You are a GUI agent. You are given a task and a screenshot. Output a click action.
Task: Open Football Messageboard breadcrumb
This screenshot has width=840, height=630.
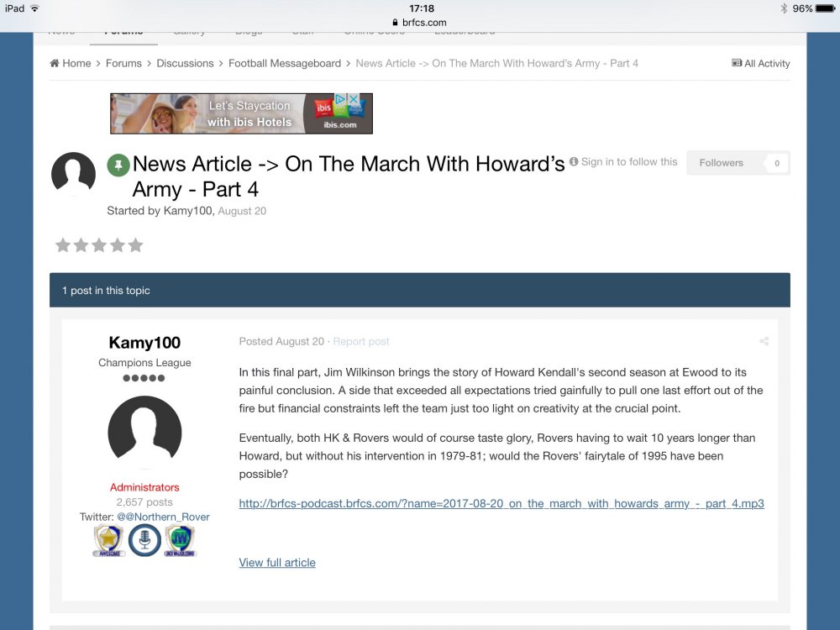click(285, 63)
